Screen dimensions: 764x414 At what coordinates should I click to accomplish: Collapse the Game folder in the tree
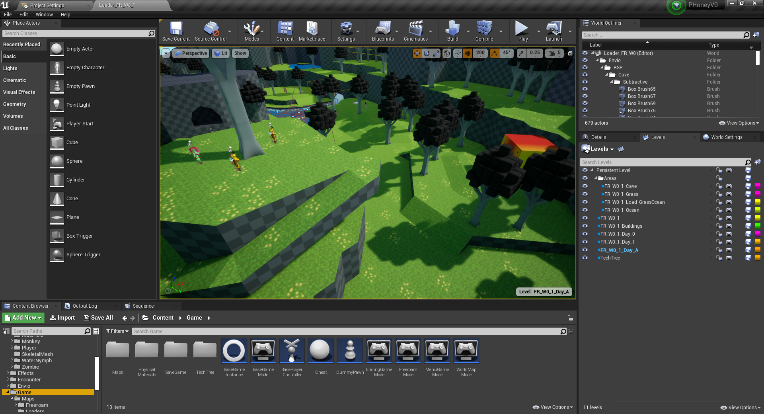click(8, 392)
